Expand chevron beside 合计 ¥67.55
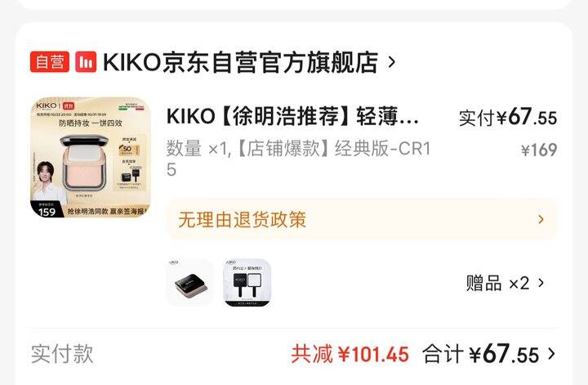This screenshot has height=385, width=588. pyautogui.click(x=551, y=354)
